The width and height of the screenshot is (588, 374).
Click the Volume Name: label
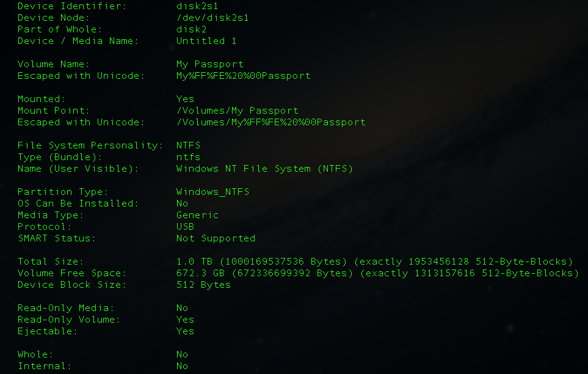54,64
